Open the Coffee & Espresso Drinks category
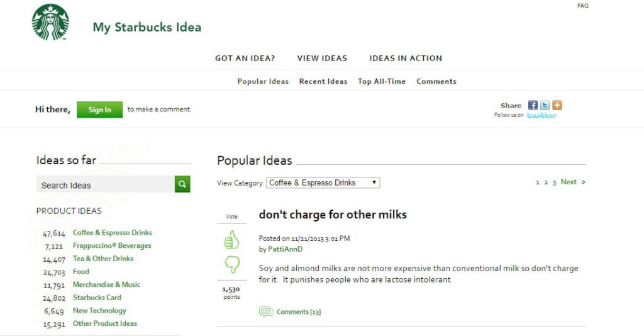Image resolution: width=644 pixels, height=336 pixels. tap(113, 232)
